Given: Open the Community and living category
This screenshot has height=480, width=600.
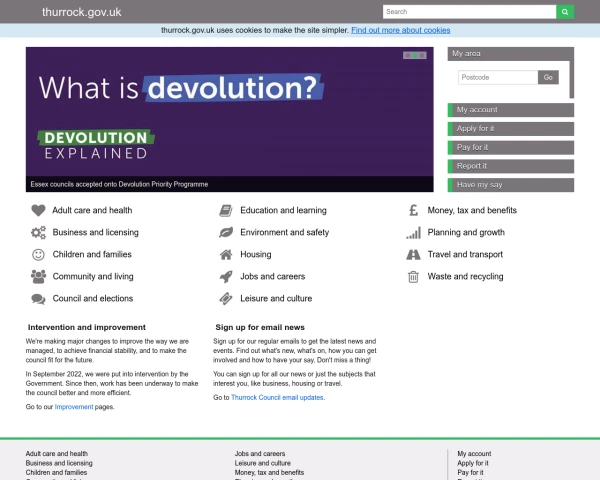Looking at the screenshot, I should point(93,276).
